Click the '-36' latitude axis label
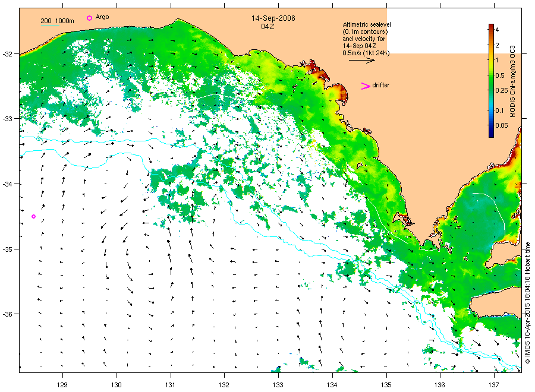 coord(7,314)
